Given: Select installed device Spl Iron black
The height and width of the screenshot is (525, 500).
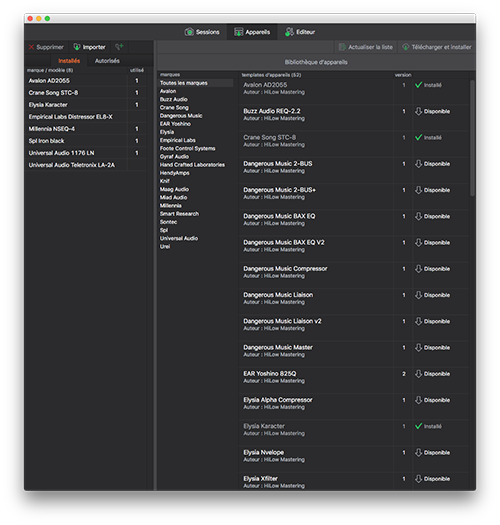Looking at the screenshot, I should (x=86, y=141).
